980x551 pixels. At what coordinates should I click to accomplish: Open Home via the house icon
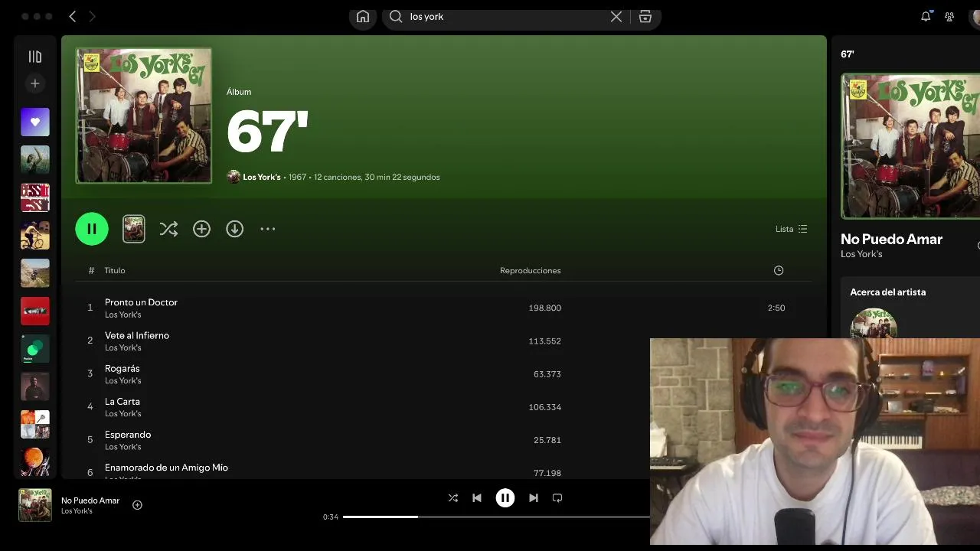(363, 16)
